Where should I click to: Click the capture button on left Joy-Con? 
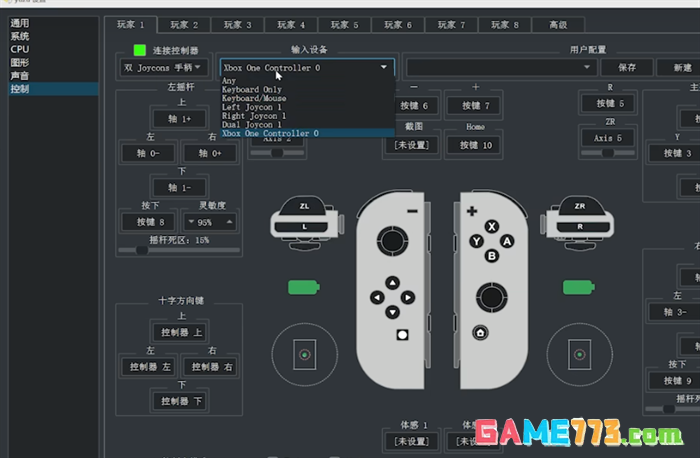click(402, 334)
